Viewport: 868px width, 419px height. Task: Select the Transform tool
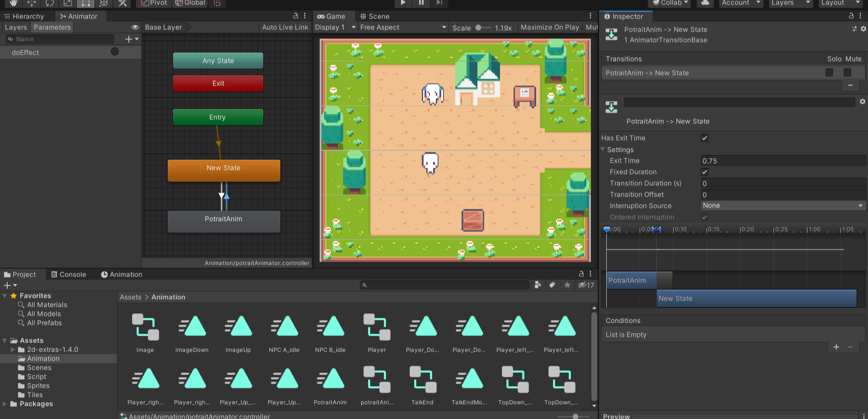pyautogui.click(x=104, y=3)
